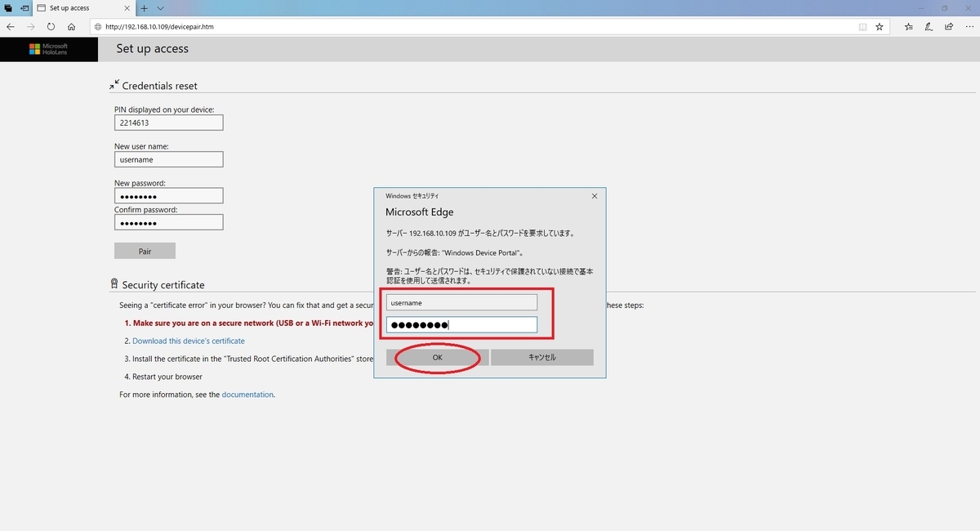Click the Microsoft HoloLens logo
980x531 pixels.
48,49
